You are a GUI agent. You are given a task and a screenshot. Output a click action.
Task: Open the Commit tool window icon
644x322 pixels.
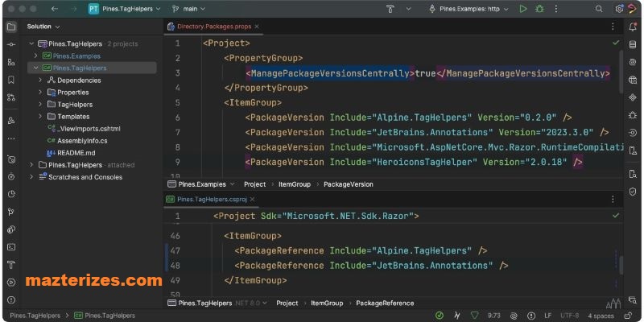11,45
